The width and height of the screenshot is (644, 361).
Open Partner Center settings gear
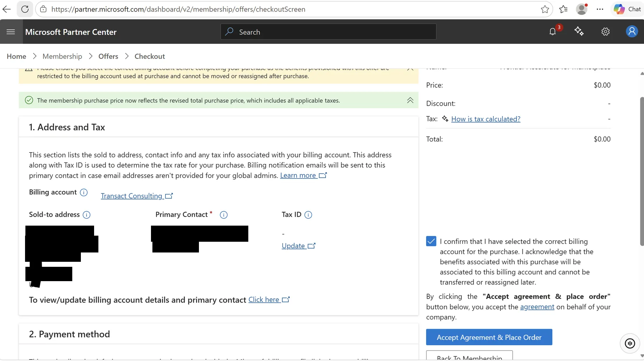point(605,32)
